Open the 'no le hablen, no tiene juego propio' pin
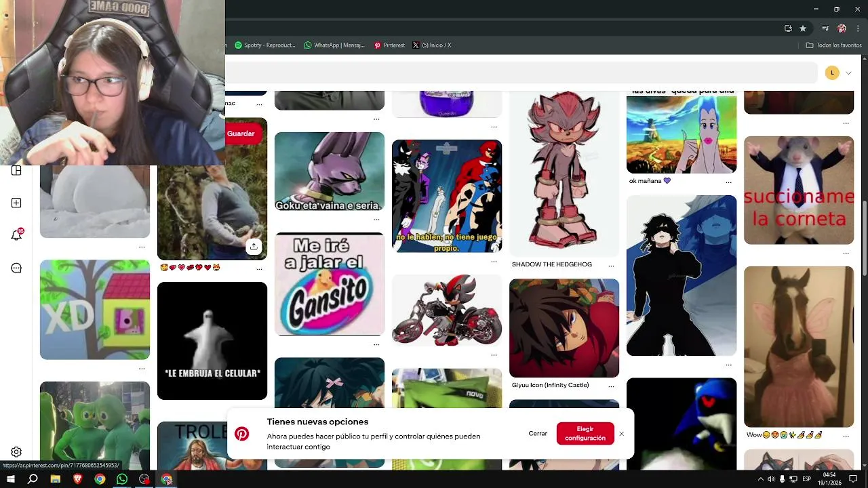 (x=447, y=196)
